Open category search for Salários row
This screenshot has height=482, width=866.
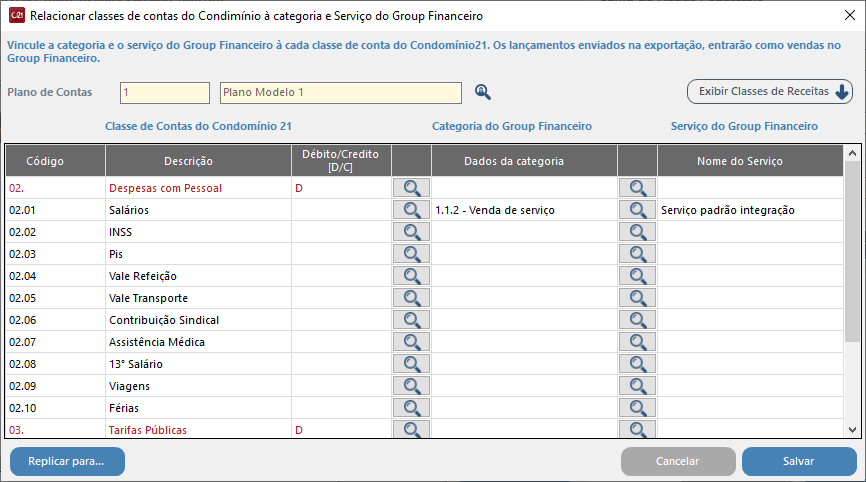[411, 210]
